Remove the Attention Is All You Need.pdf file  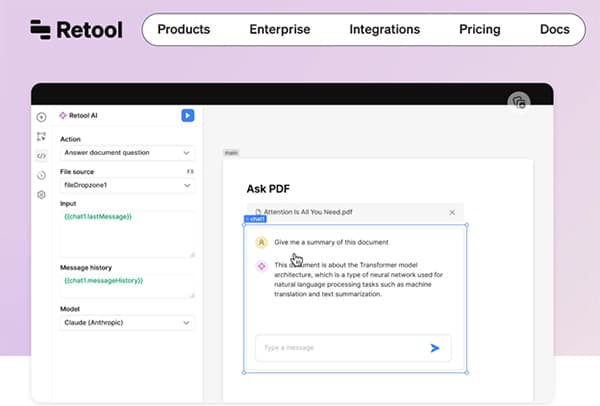(x=452, y=212)
